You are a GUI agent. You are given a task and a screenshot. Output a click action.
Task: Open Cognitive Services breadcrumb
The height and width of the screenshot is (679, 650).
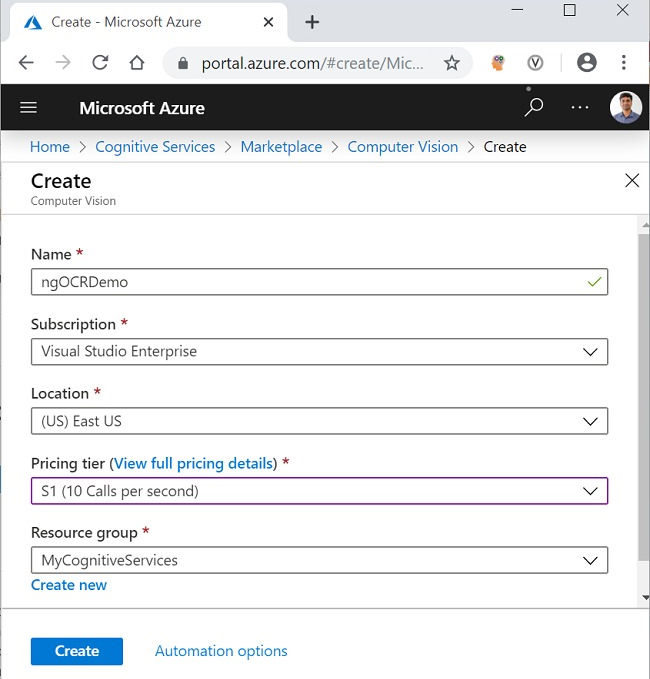[155, 147]
